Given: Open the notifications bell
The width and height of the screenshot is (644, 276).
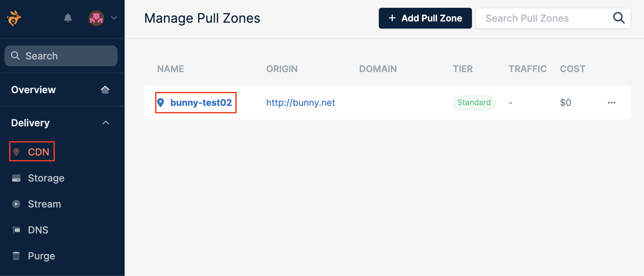Looking at the screenshot, I should (x=68, y=18).
